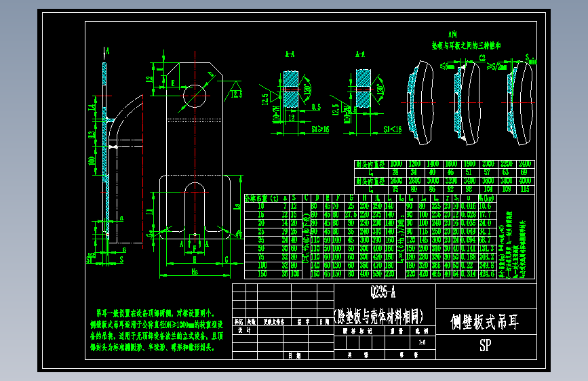Click the SP drawing code in title block
This screenshot has height=381, width=588.
[485, 345]
